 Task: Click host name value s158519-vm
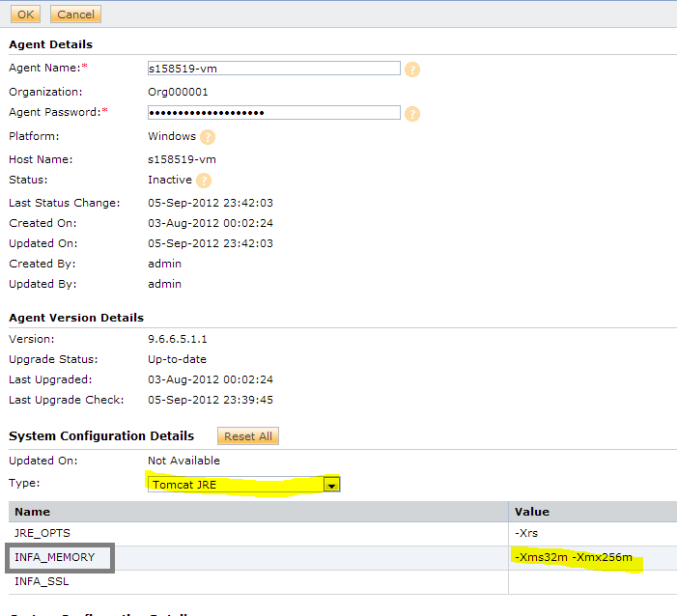(182, 159)
